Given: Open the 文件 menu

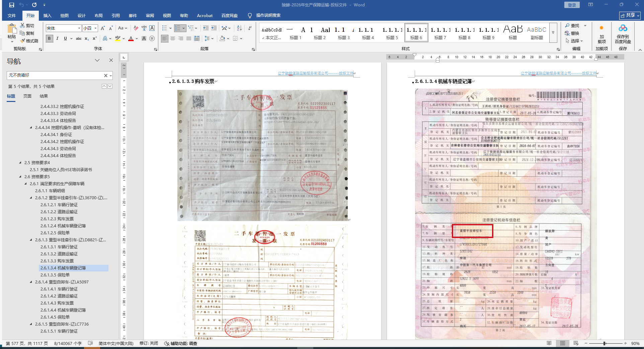Looking at the screenshot, I should (12, 16).
